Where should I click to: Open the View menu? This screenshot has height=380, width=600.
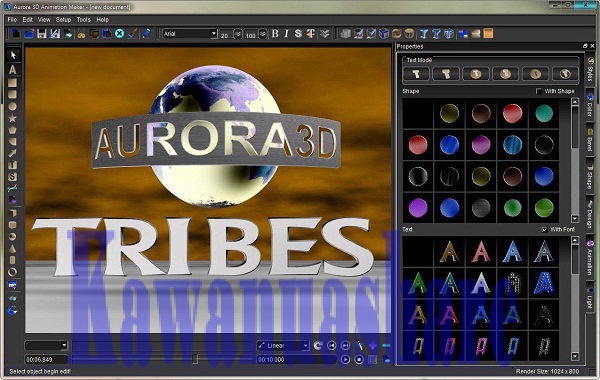[44, 20]
